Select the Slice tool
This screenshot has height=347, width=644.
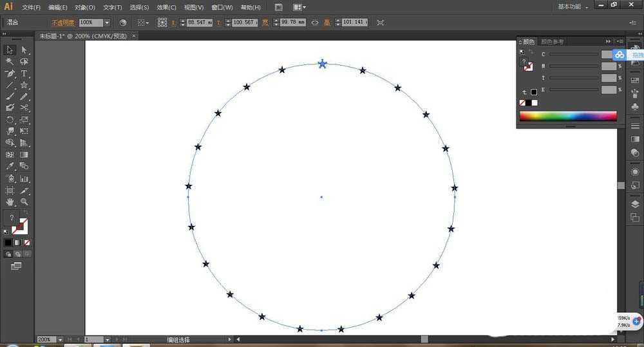click(24, 191)
